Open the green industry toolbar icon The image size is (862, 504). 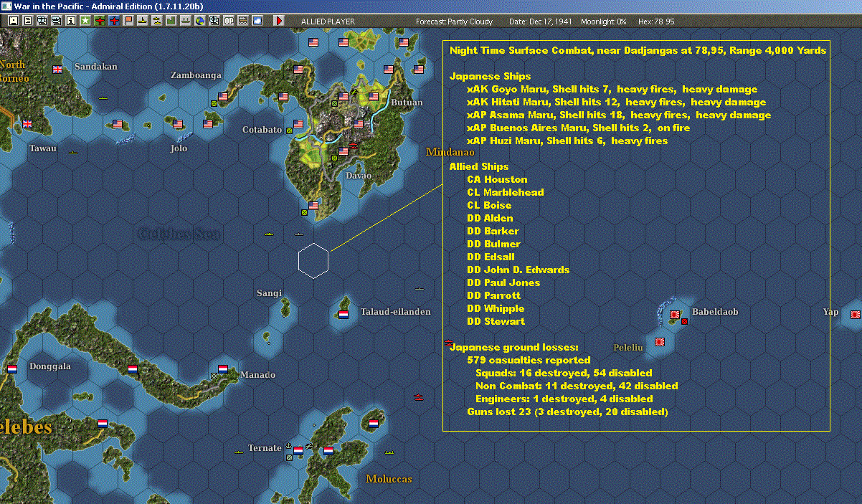click(x=171, y=21)
